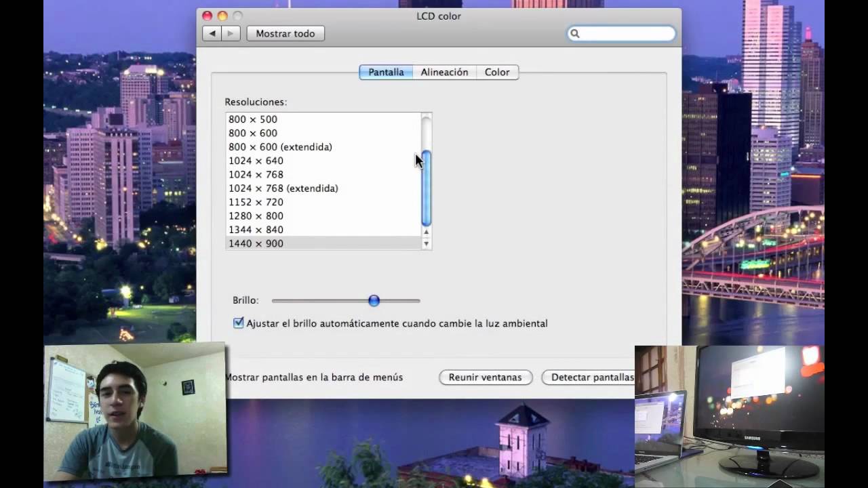Click the webcam video thumbnail
This screenshot has width=868, height=488.
pos(135,411)
